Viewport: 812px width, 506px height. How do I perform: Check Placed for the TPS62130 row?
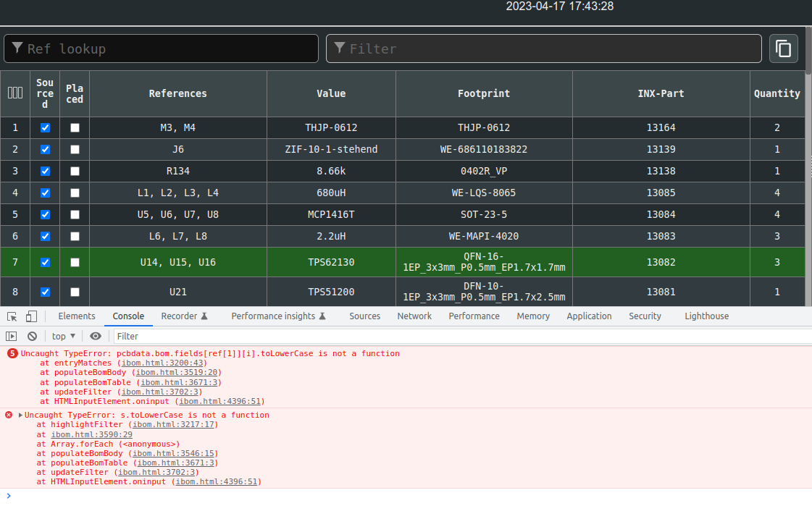coord(75,262)
